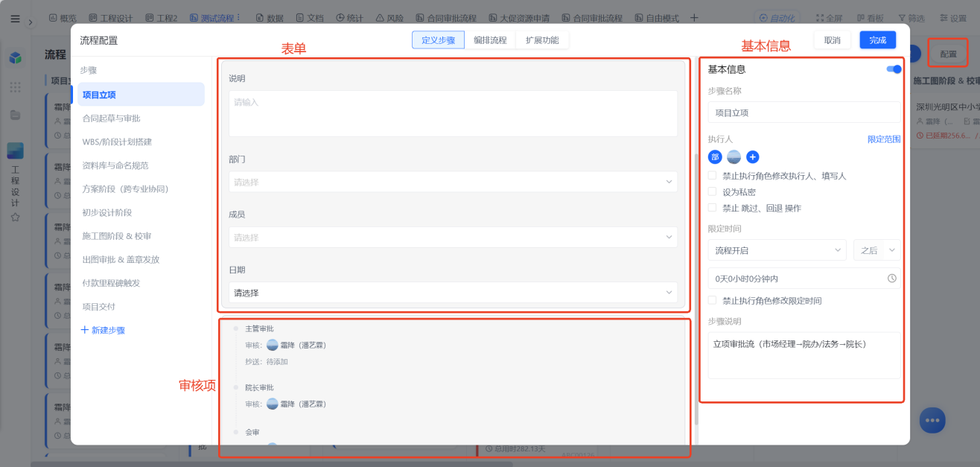Screen dimensions: 980x467
Task: Open the 日期 dropdown
Action: click(453, 293)
